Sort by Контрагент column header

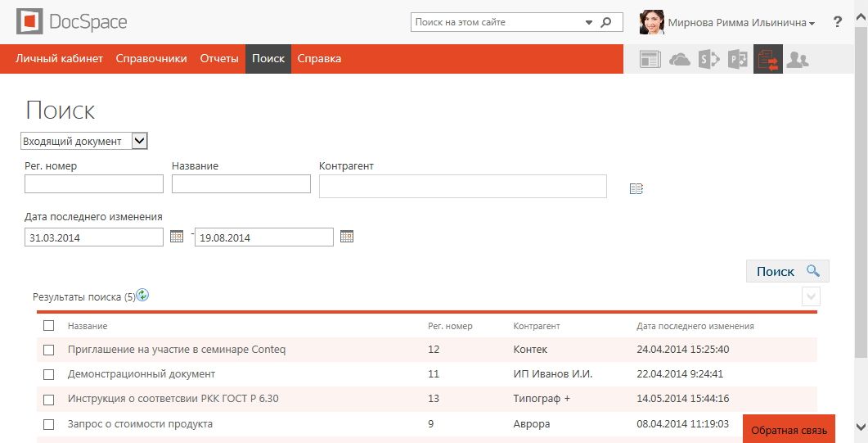tap(537, 326)
